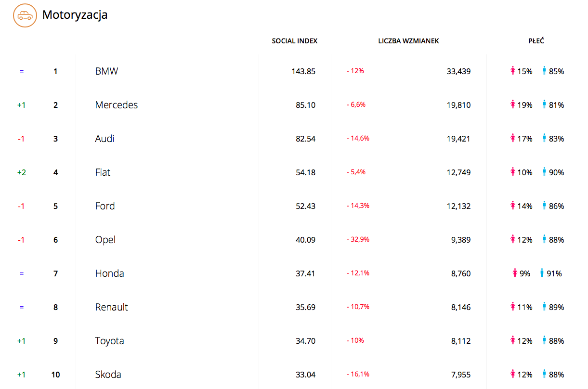Image resolution: width=588 pixels, height=389 pixels.
Task: Click the pink female icon in Honda row
Action: pyautogui.click(x=515, y=273)
